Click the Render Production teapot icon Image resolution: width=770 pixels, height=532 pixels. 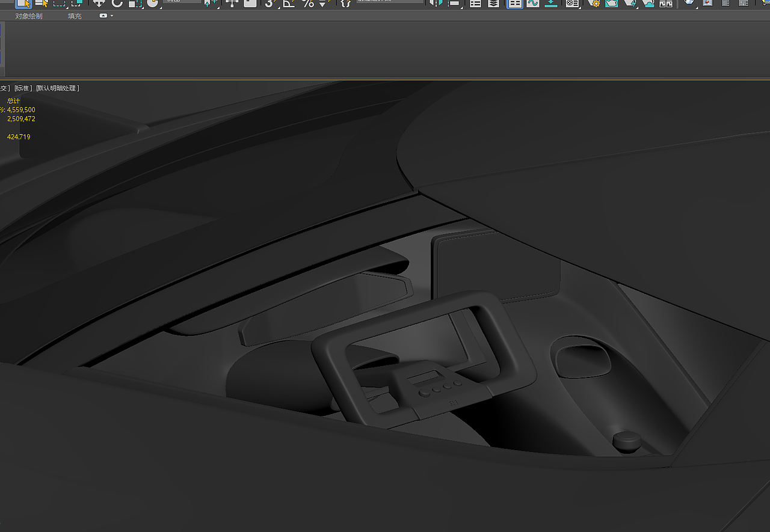point(630,2)
